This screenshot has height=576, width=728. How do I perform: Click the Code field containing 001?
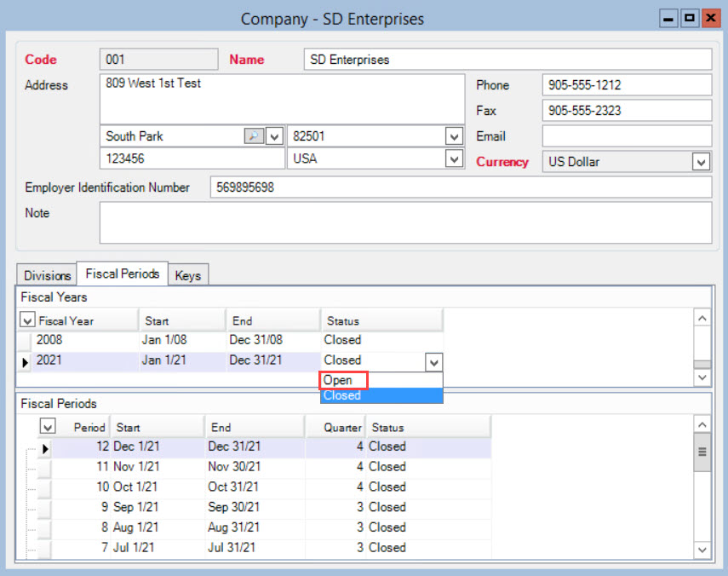[x=158, y=60]
